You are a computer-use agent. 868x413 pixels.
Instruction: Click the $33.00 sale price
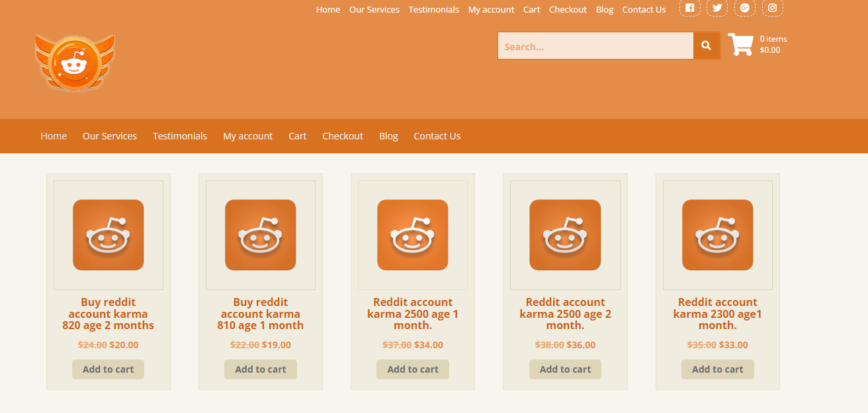pos(734,345)
